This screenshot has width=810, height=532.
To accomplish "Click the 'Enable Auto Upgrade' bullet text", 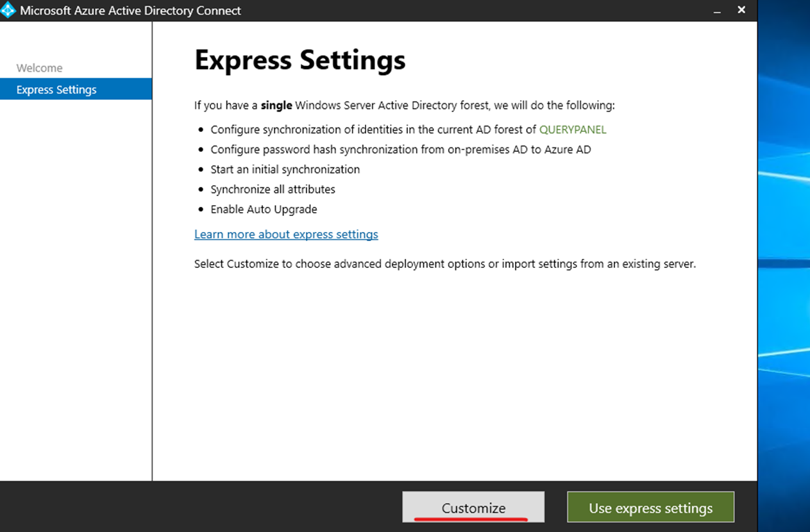I will 264,209.
